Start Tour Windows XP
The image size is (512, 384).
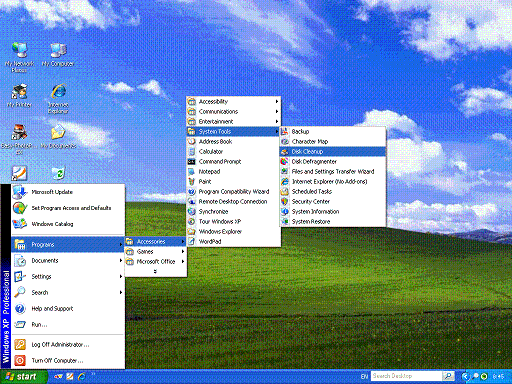(233, 221)
